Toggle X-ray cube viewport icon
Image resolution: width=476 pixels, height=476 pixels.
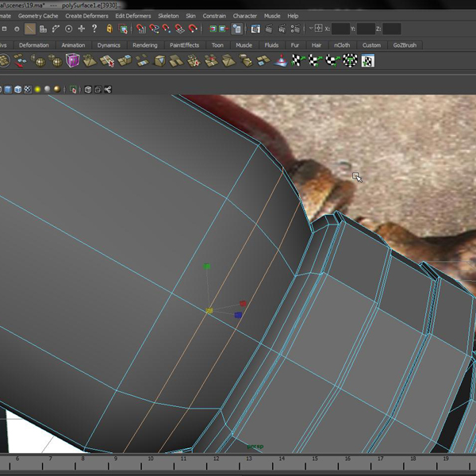88,89
